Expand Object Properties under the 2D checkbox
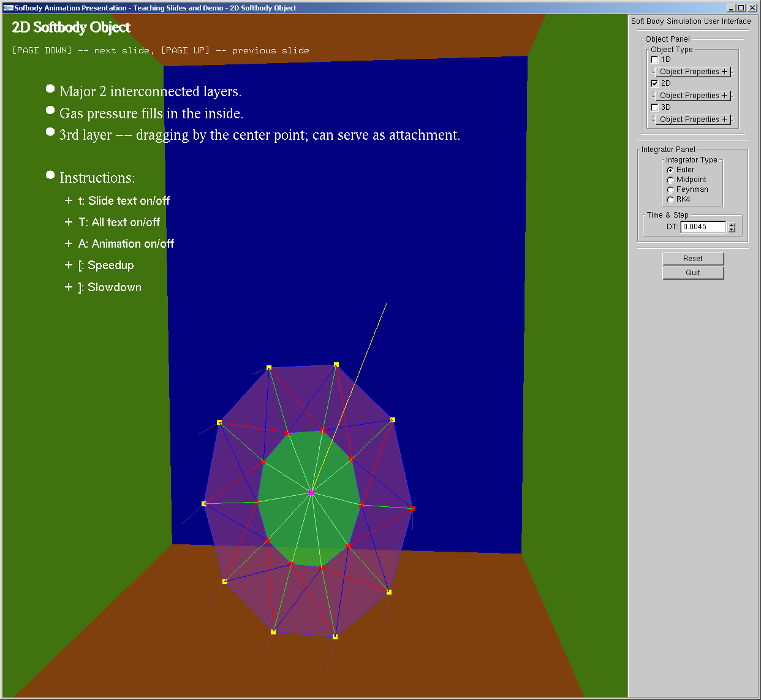 pyautogui.click(x=692, y=96)
